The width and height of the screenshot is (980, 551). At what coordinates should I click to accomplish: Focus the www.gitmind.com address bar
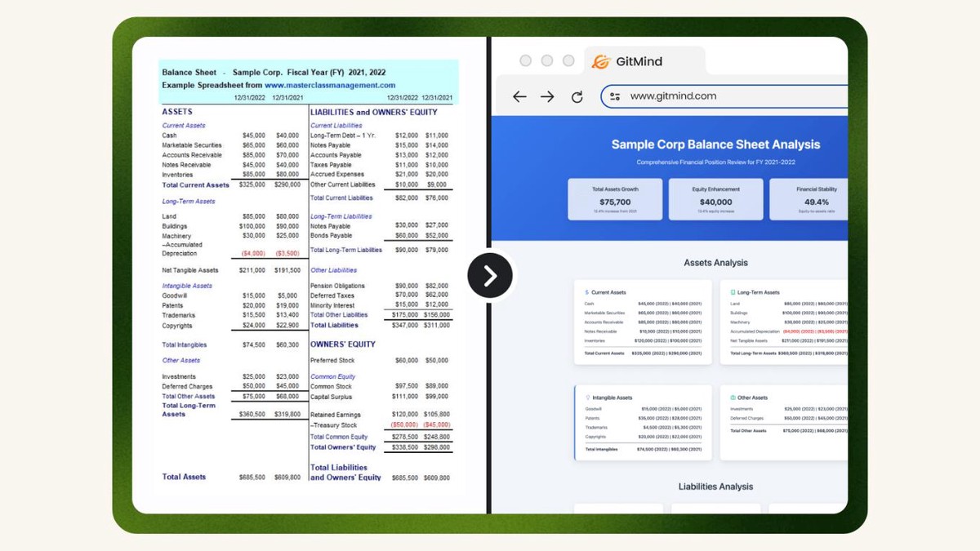click(x=719, y=96)
